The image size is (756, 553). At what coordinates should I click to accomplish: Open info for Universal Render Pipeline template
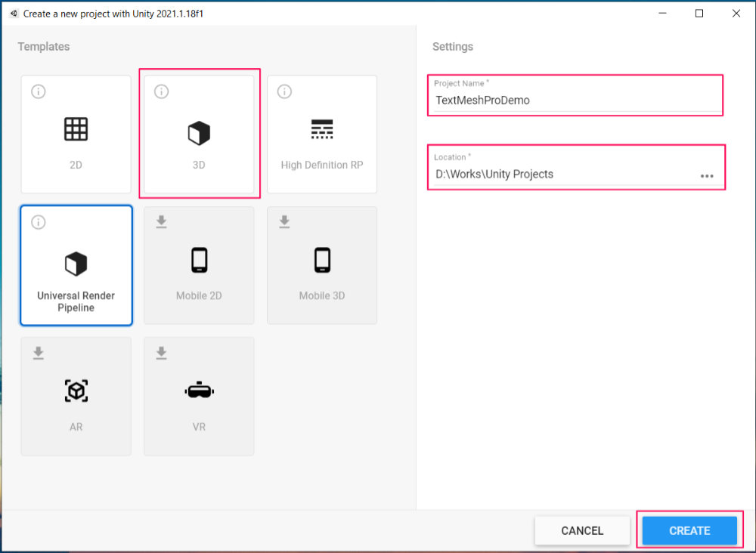point(39,222)
